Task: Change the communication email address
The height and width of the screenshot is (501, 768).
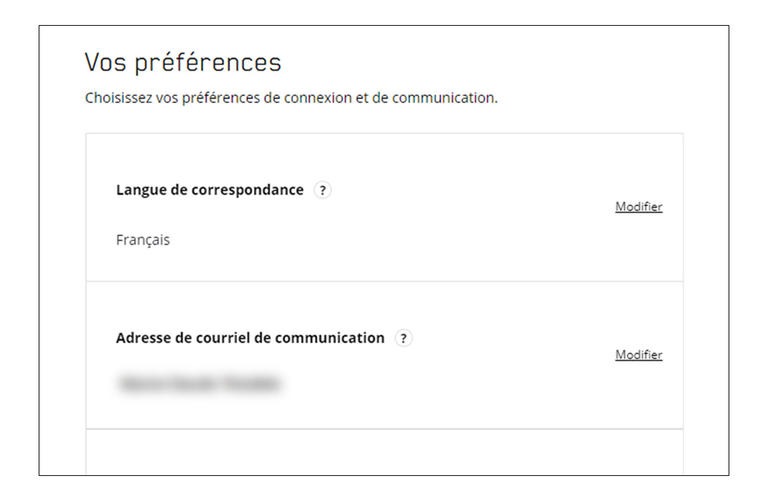Action: 639,355
